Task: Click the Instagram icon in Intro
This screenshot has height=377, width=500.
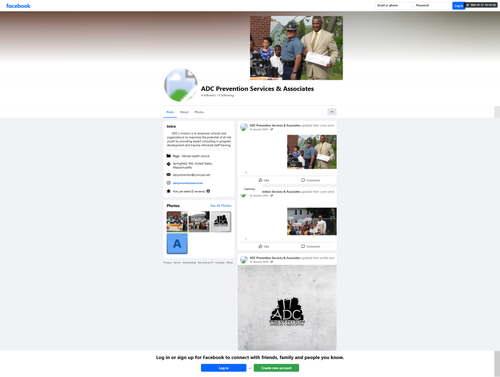Action: [x=169, y=183]
